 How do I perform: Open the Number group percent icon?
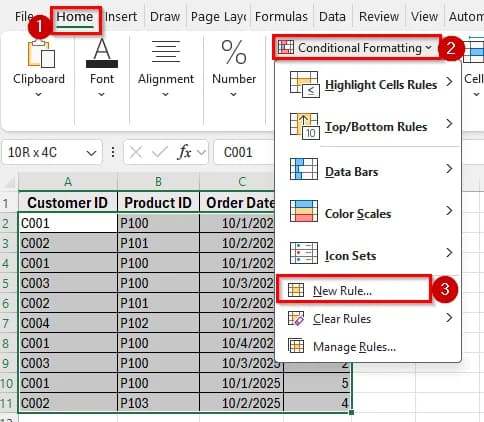[x=234, y=52]
